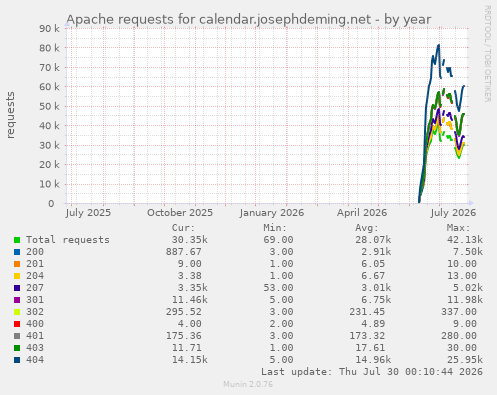The image size is (497, 395).
Task: Click the 'Total requests' legend label
Action: (x=68, y=240)
